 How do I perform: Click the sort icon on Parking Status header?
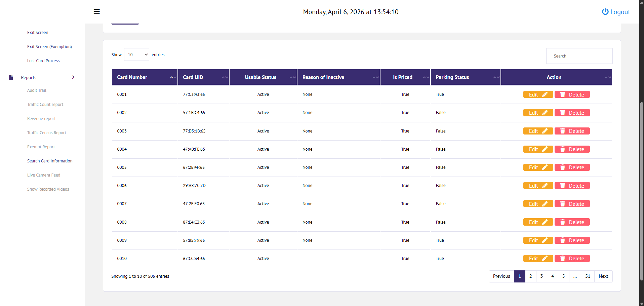(496, 77)
